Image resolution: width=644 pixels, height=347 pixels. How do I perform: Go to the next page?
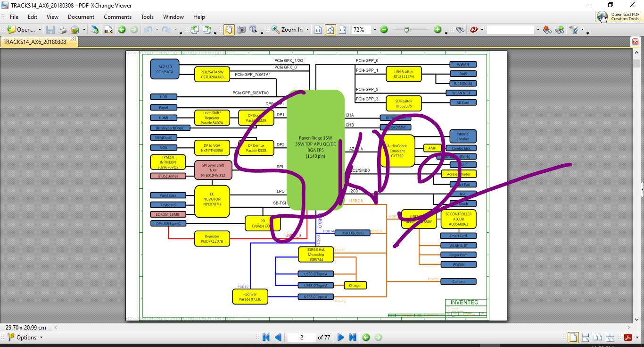340,337
